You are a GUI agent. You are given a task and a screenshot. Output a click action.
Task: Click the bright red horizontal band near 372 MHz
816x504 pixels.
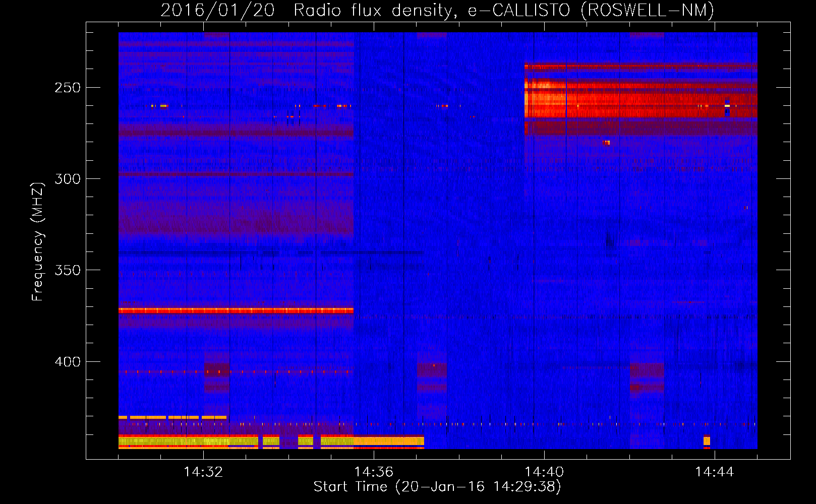pos(236,310)
